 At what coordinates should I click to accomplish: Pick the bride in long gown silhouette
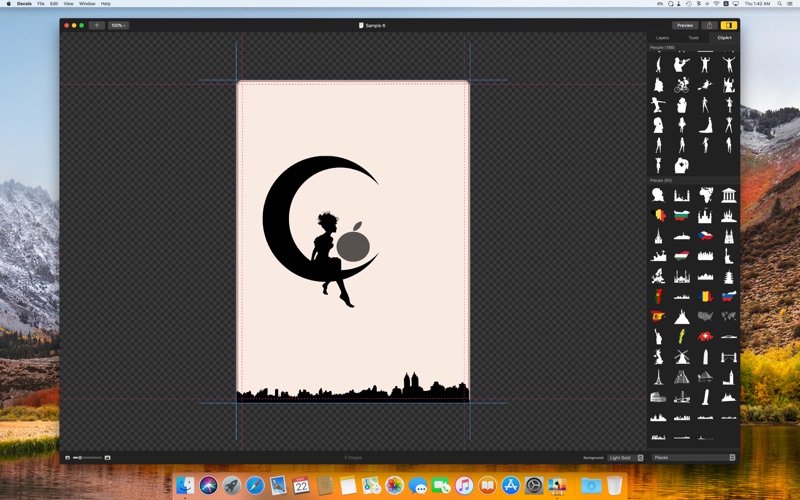705,125
